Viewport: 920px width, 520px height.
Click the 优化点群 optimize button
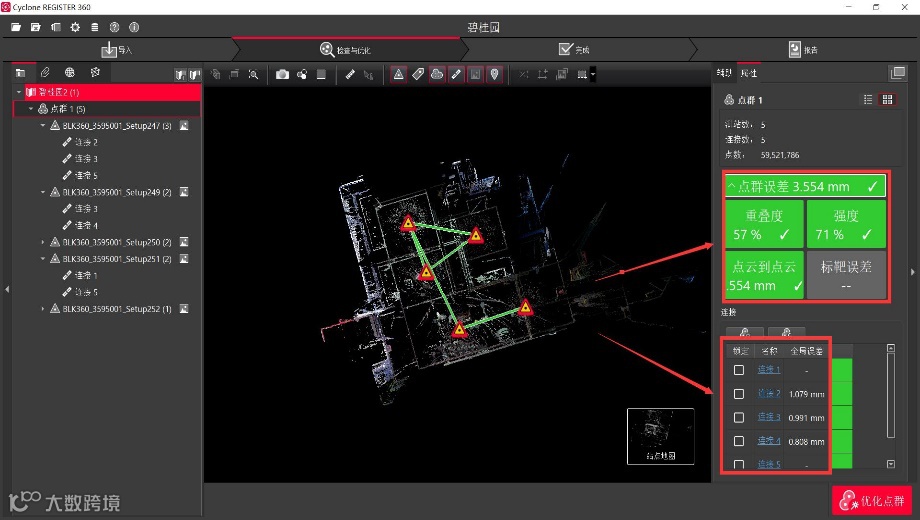click(x=872, y=501)
